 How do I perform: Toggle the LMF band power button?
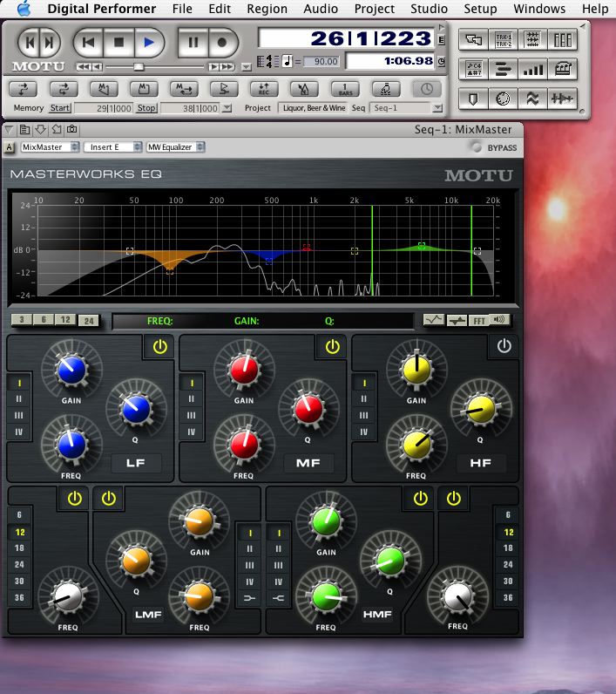[108, 499]
